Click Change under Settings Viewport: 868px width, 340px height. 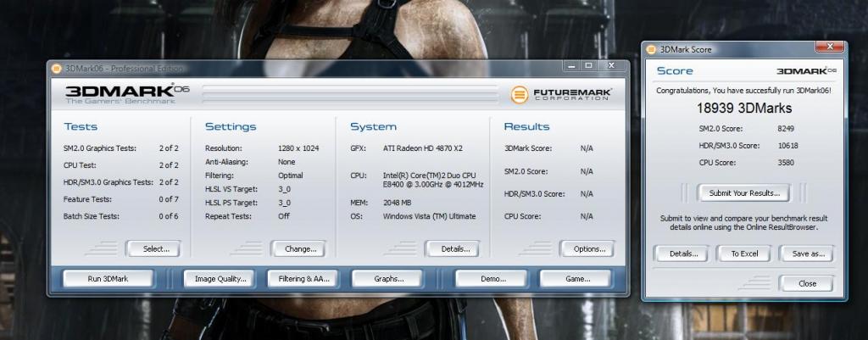pos(298,248)
